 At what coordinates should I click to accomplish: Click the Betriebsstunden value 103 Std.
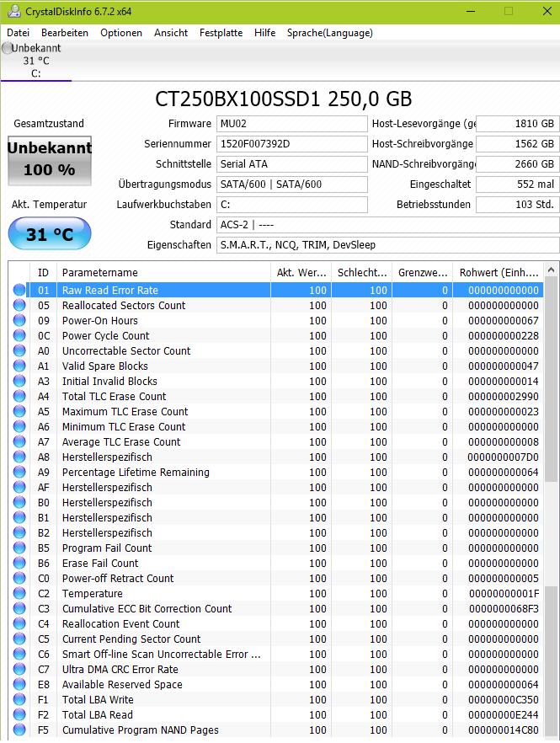click(517, 205)
